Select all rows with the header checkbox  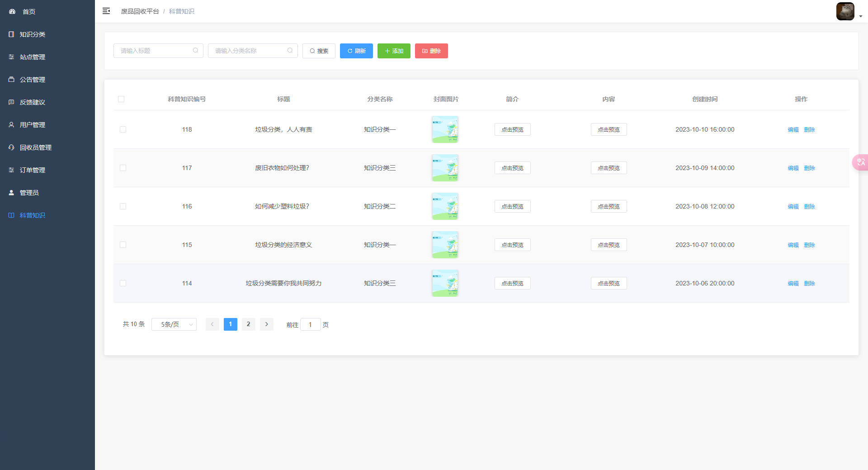[x=121, y=99]
